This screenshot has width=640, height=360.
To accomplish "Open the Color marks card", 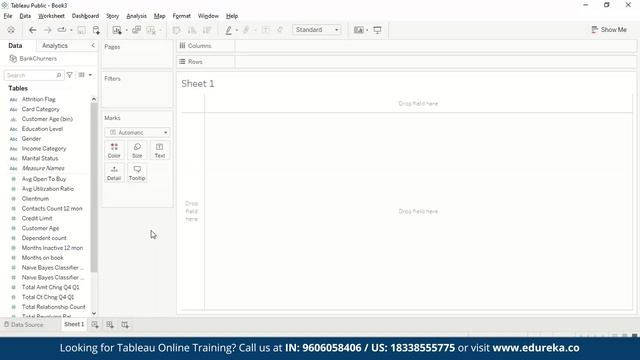I will coord(114,150).
